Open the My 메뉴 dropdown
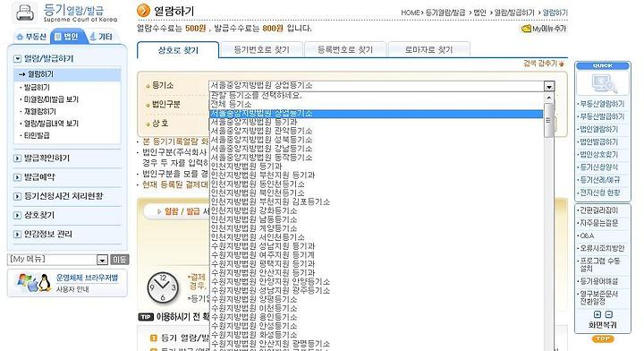This screenshot has height=351, width=644. point(102,260)
